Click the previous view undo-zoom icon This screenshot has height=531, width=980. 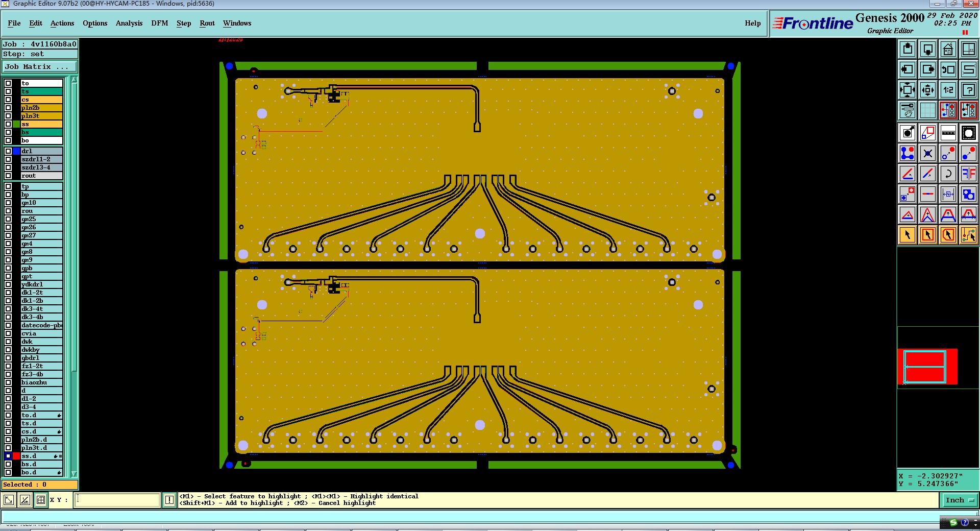pyautogui.click(x=948, y=69)
